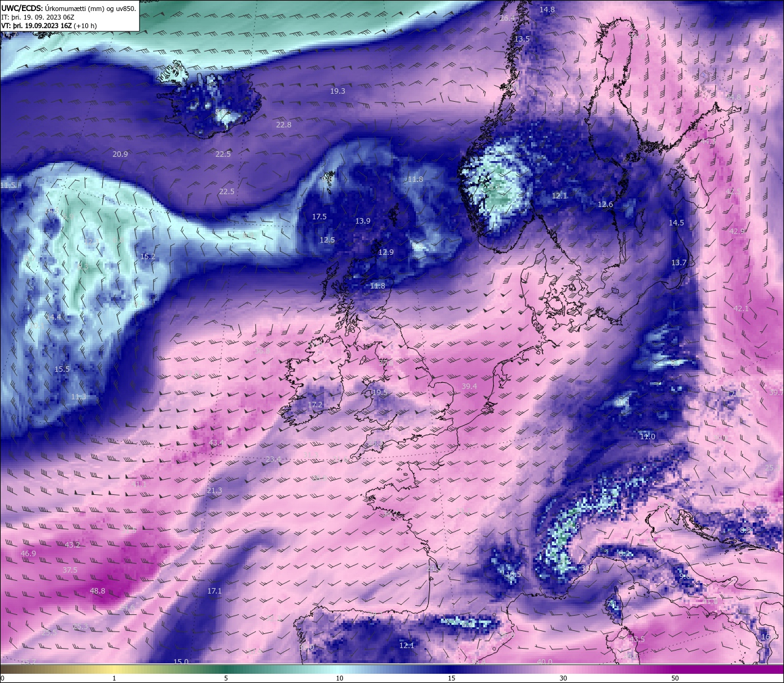
Task: Click the map value 22.8
Action: pyautogui.click(x=284, y=124)
